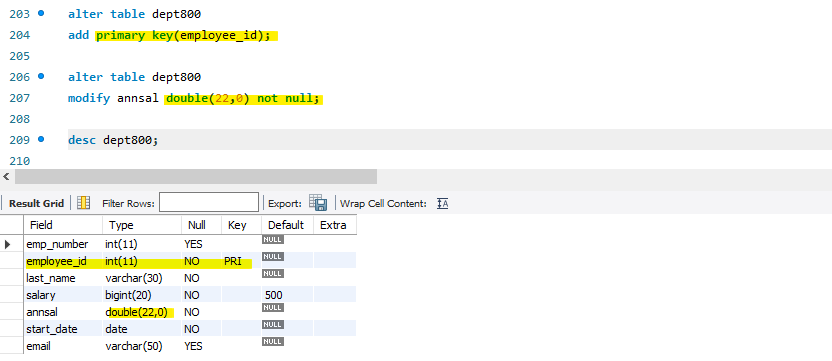This screenshot has height=361, width=832.
Task: Click the YES null cell for emp_number
Action: point(201,244)
